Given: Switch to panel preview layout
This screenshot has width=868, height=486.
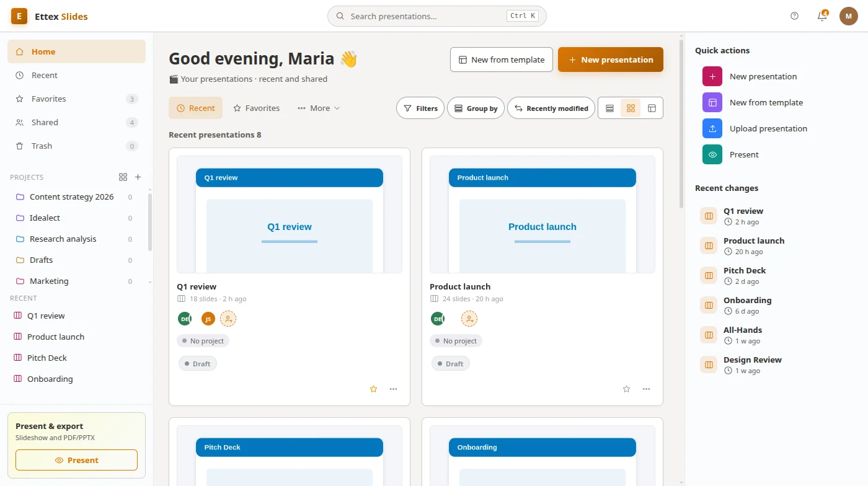Looking at the screenshot, I should pos(652,108).
